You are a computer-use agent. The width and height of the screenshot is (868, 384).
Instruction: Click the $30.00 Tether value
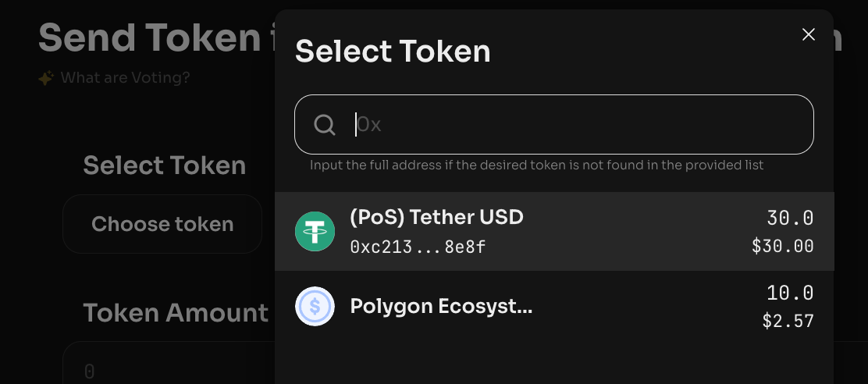click(782, 247)
